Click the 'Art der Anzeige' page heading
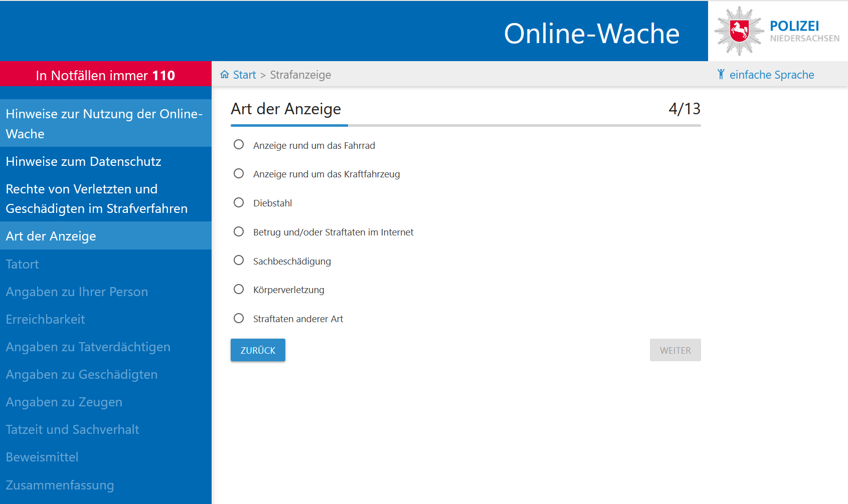 tap(286, 109)
